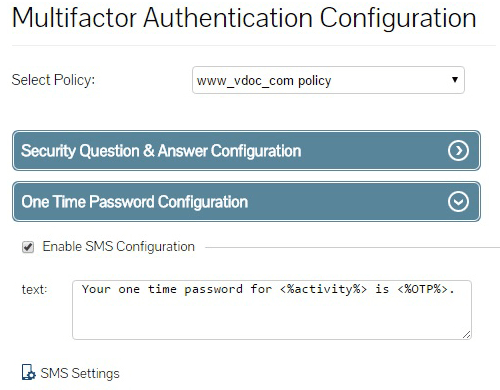Image resolution: width=500 pixels, height=390 pixels.
Task: Expand Security Question & Answer Configuration section
Action: pos(246,151)
